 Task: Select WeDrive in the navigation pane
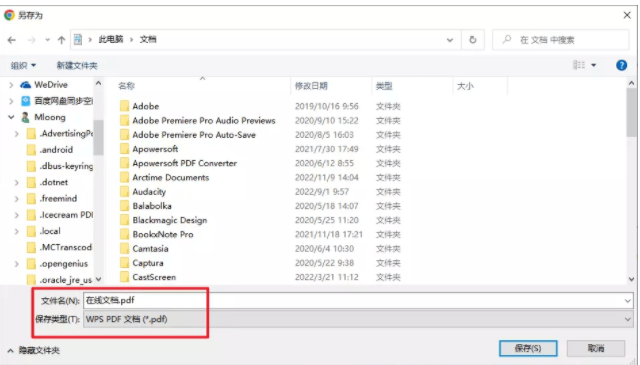coord(51,85)
